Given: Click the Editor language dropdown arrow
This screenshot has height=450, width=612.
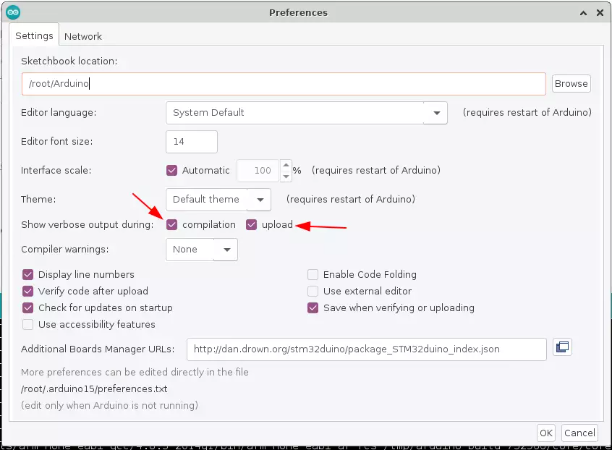Looking at the screenshot, I should pos(436,113).
